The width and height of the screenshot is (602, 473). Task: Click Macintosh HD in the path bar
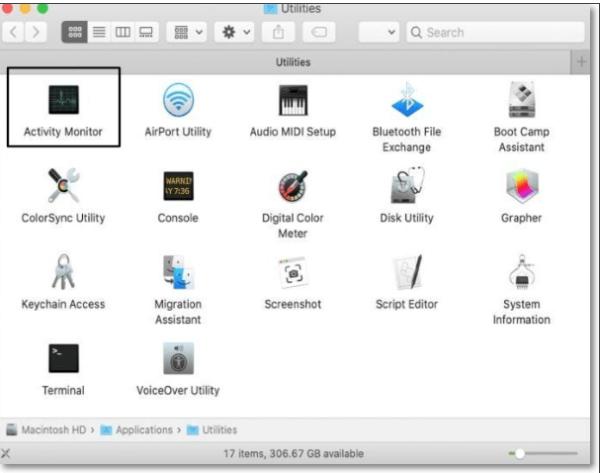point(46,430)
